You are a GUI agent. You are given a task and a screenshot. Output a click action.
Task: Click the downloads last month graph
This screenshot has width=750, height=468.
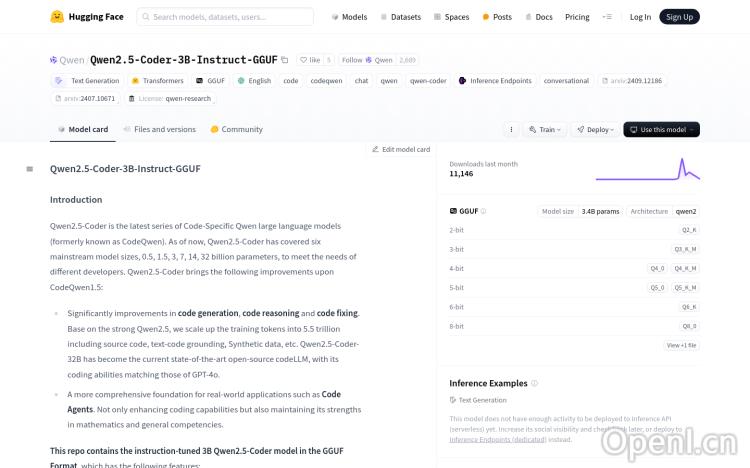647,169
